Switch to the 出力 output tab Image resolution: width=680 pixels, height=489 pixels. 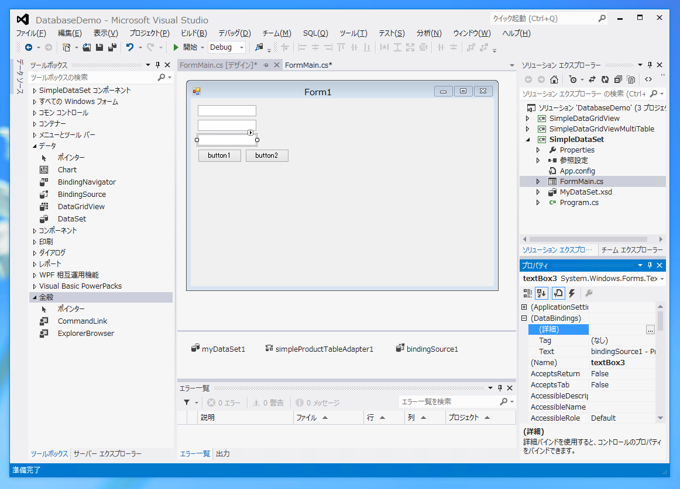click(223, 454)
